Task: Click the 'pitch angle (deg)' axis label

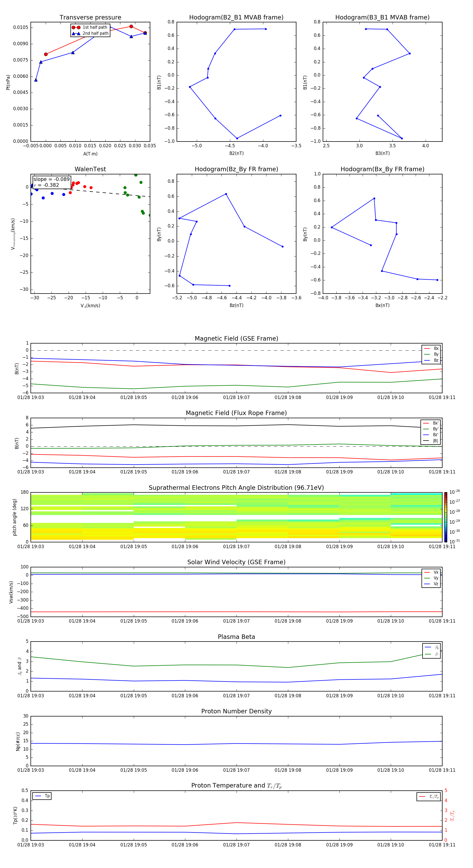Action: [x=14, y=517]
